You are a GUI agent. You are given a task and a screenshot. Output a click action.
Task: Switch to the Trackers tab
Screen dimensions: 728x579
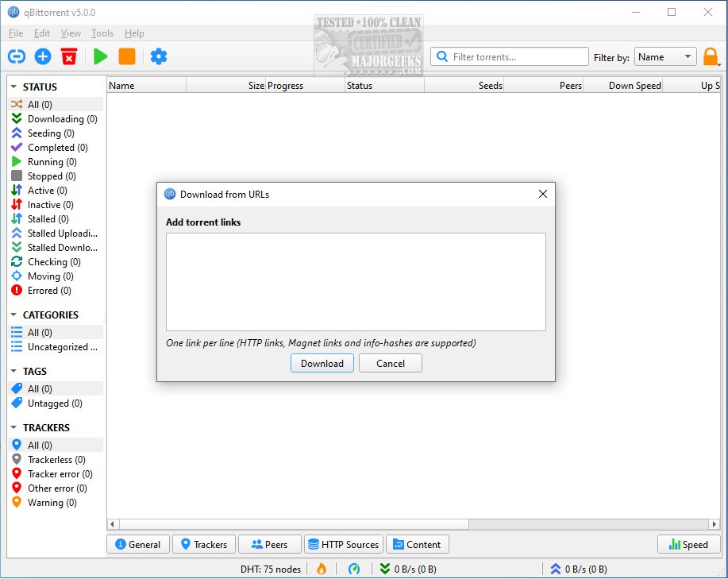pos(204,545)
